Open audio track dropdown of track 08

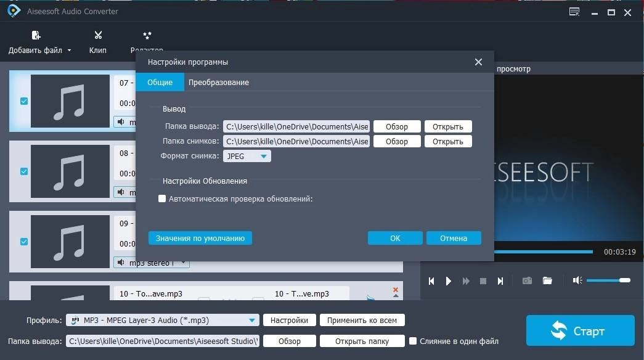(x=125, y=192)
